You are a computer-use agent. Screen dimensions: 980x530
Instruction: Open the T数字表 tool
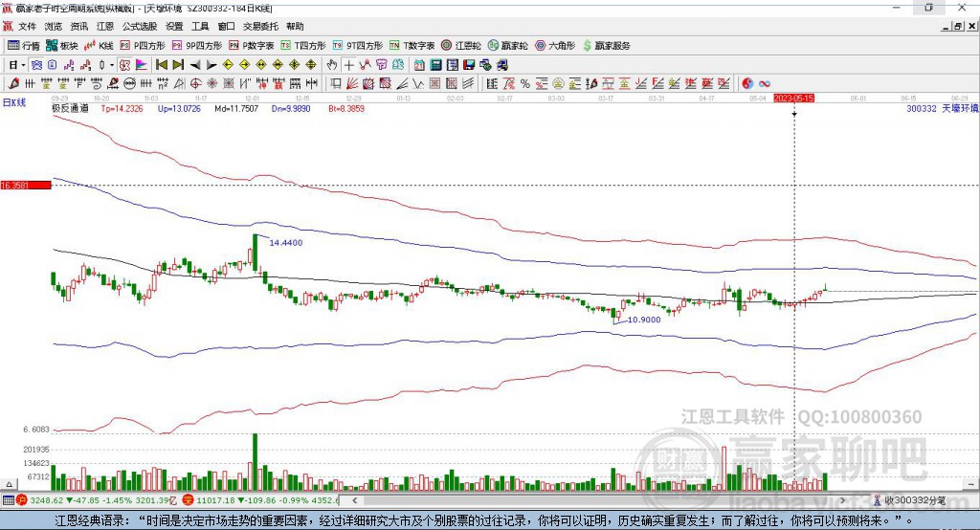pyautogui.click(x=412, y=46)
